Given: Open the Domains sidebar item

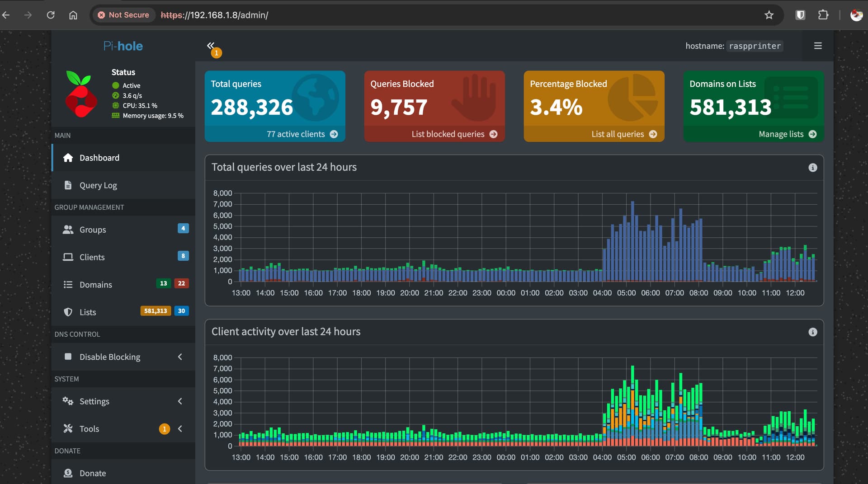Looking at the screenshot, I should pos(95,285).
